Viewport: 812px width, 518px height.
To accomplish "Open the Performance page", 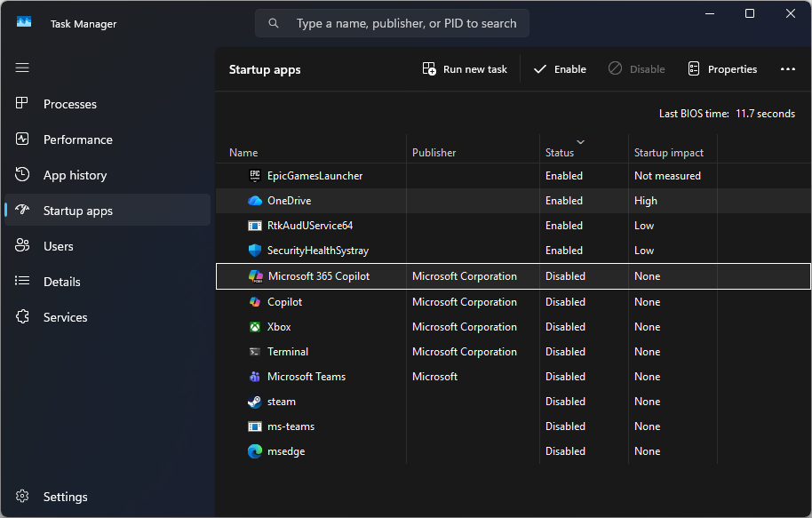I will [77, 139].
